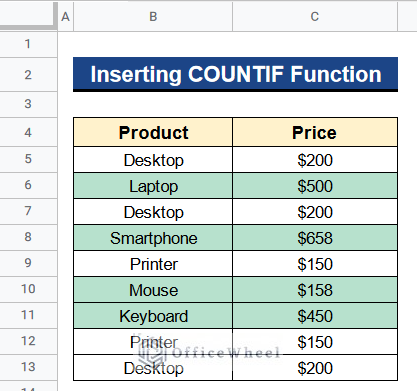
Task: Select the $658 cell
Action: [315, 238]
